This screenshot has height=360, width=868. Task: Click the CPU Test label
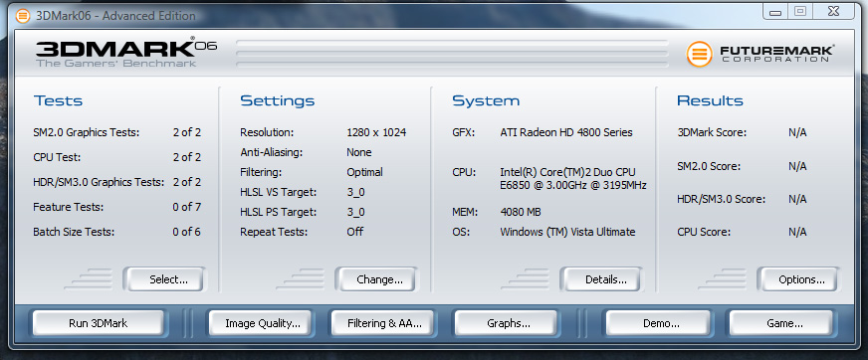pyautogui.click(x=57, y=157)
